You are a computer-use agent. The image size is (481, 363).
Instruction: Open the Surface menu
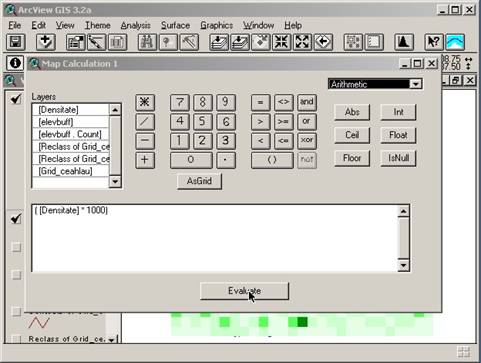(175, 25)
